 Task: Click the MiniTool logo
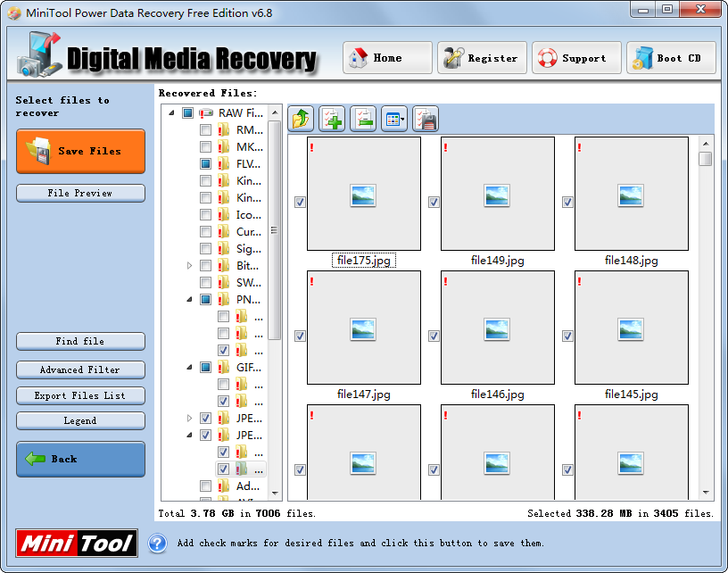click(x=77, y=543)
